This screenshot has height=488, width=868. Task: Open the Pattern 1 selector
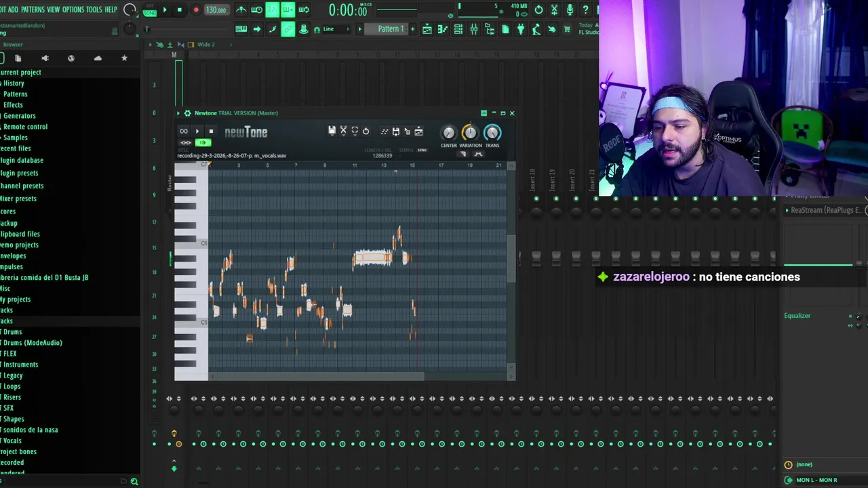coord(387,29)
